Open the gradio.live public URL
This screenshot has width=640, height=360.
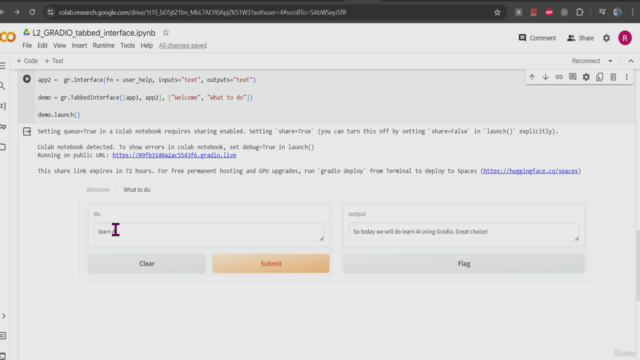click(x=174, y=155)
